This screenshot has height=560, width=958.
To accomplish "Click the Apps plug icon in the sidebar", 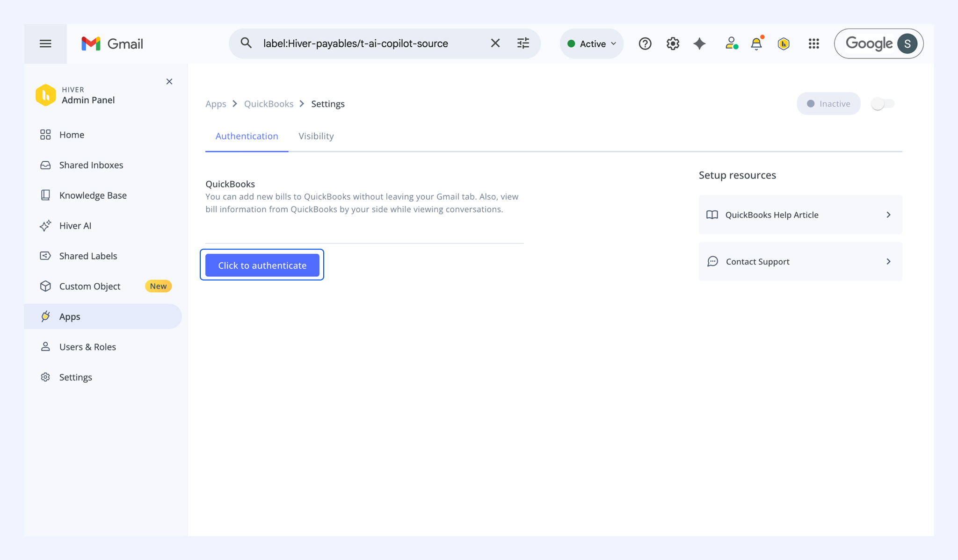I will pyautogui.click(x=45, y=316).
